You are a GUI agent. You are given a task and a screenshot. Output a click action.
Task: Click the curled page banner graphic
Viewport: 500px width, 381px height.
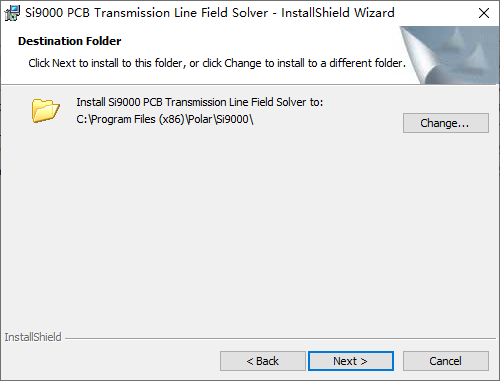coord(450,55)
